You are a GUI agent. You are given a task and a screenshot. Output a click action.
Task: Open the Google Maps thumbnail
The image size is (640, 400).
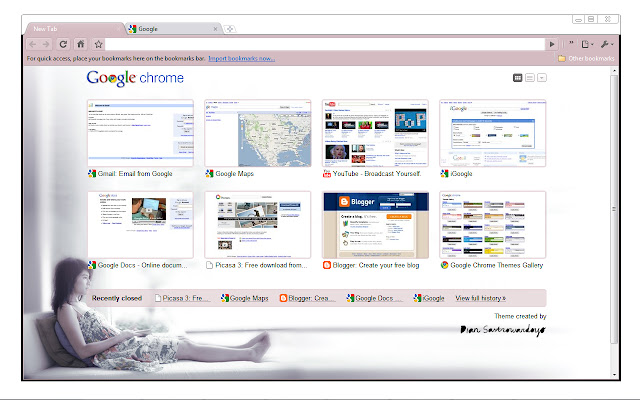(x=258, y=133)
